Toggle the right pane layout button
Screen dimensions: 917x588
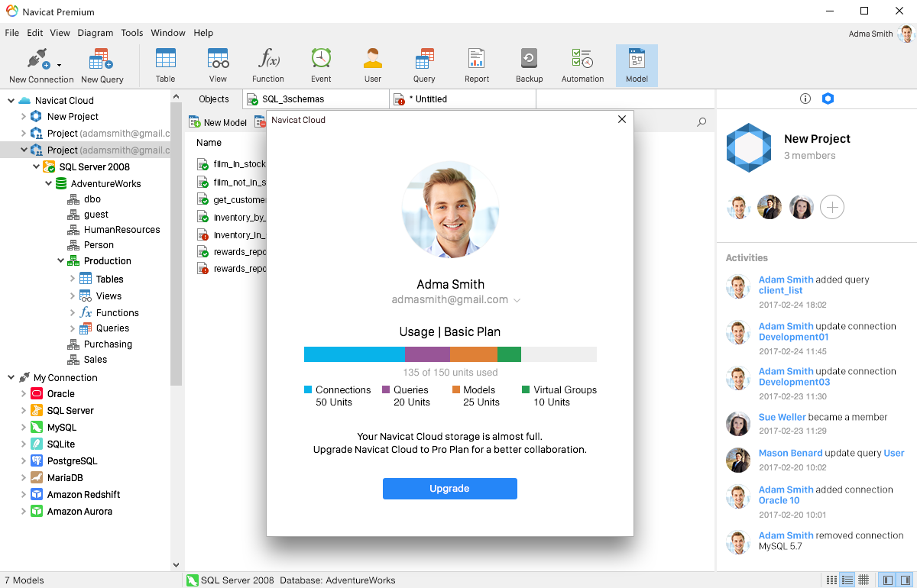(905, 580)
